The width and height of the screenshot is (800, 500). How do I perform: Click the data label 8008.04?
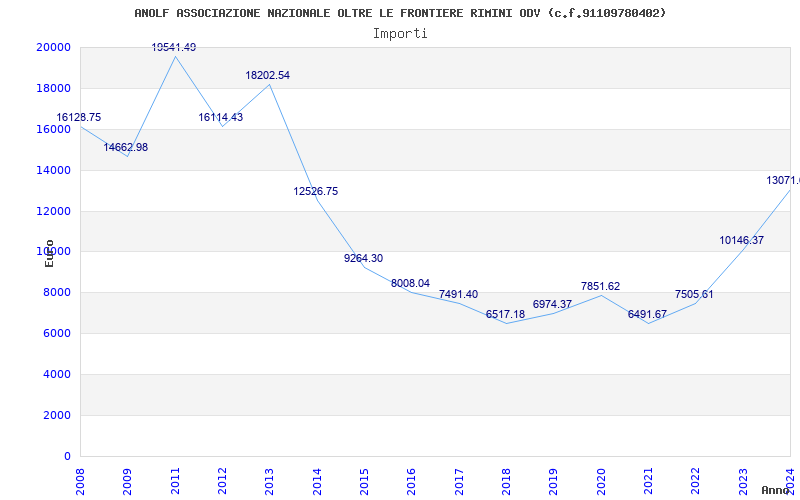[410, 283]
